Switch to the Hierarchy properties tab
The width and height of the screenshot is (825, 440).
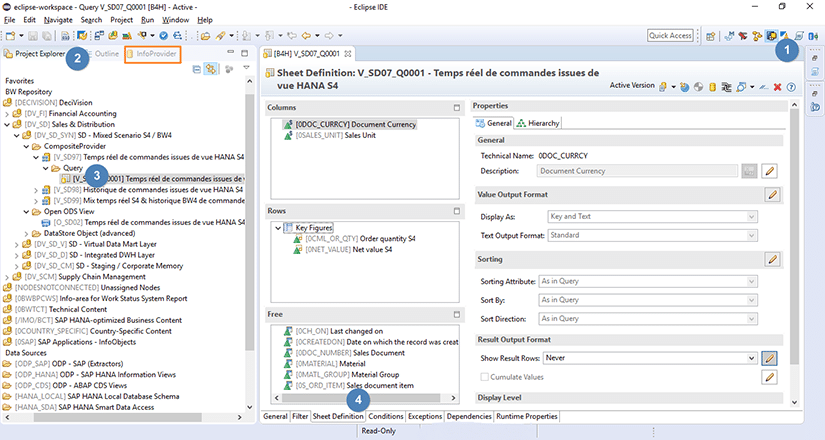tap(539, 123)
